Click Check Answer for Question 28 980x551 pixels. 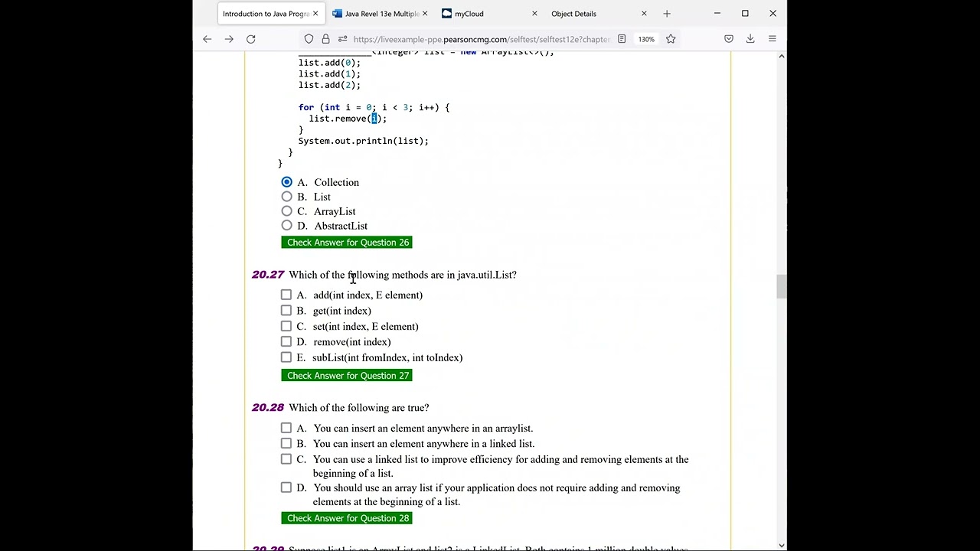point(347,518)
